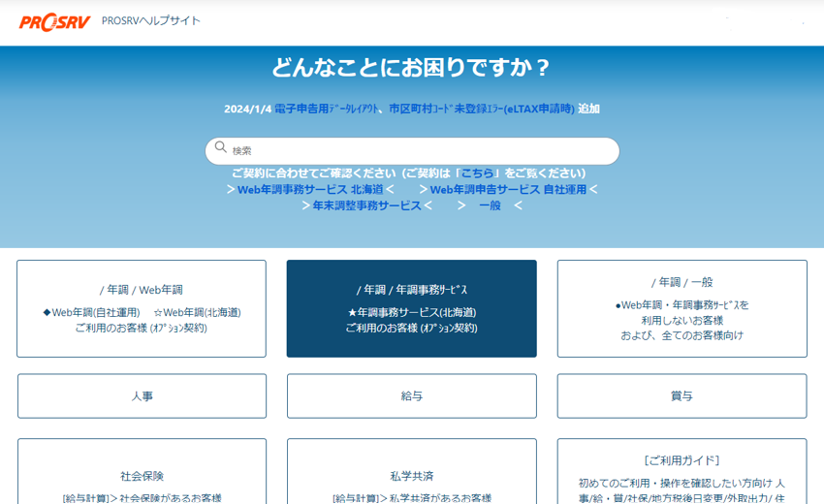Open the ご利用ガイド category card
The height and width of the screenshot is (504, 824).
pyautogui.click(x=682, y=471)
